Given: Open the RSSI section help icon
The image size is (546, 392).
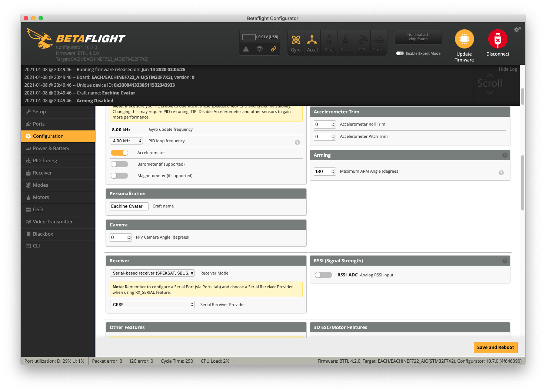Looking at the screenshot, I should (x=505, y=261).
